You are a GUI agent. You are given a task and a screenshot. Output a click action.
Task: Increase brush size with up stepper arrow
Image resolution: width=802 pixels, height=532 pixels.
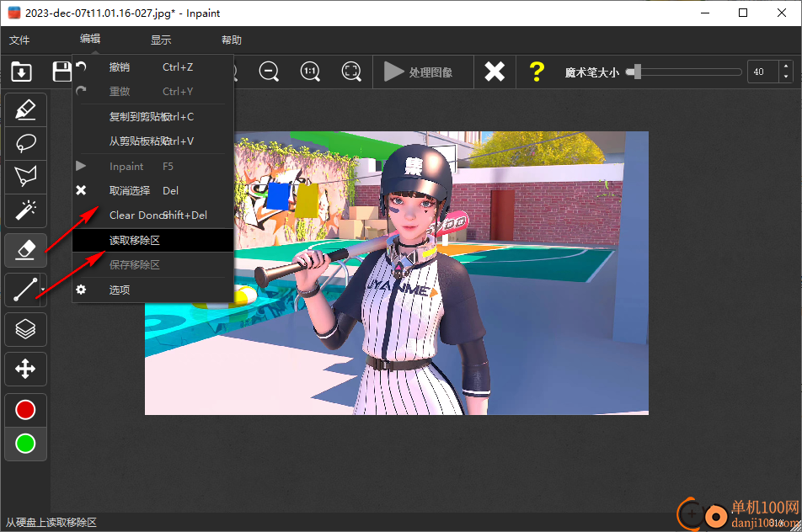tap(786, 67)
